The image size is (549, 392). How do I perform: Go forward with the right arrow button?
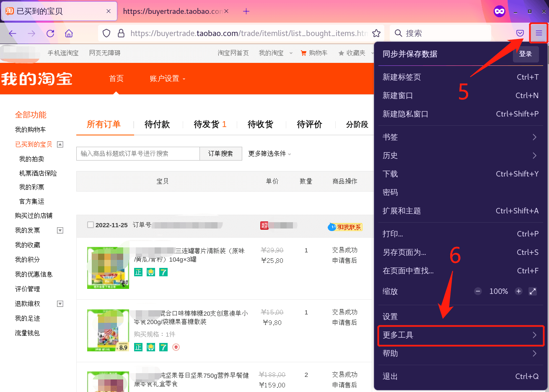[31, 33]
